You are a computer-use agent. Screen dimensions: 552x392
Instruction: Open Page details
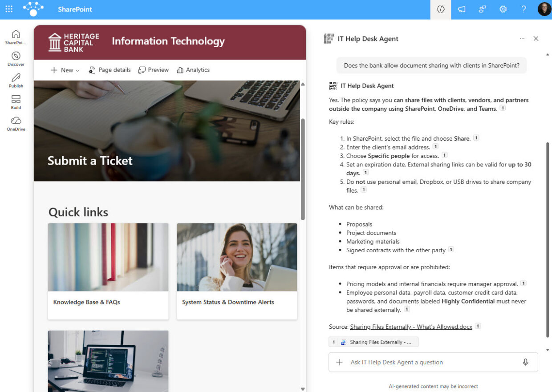[x=110, y=70]
